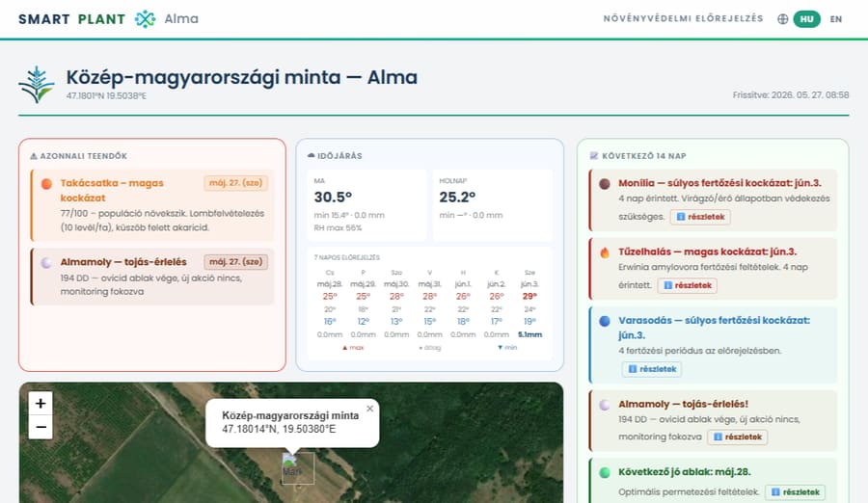Click the globe language icon

[783, 19]
